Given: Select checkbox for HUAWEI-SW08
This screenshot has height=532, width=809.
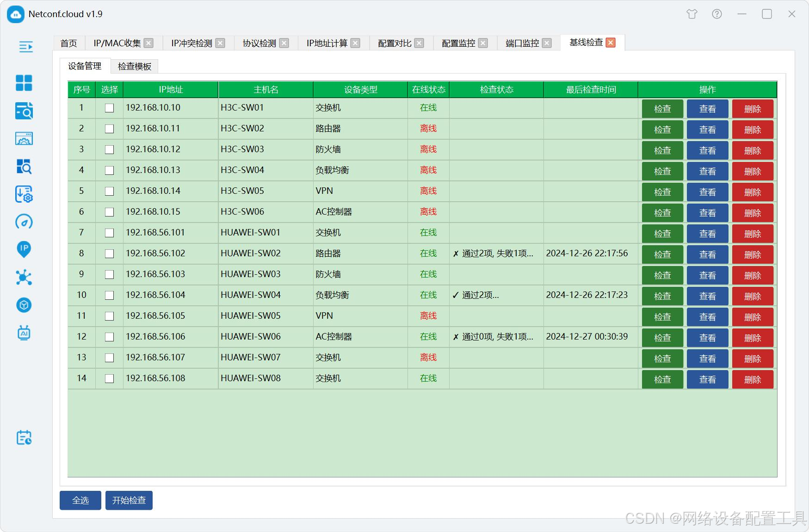Looking at the screenshot, I should [x=109, y=378].
